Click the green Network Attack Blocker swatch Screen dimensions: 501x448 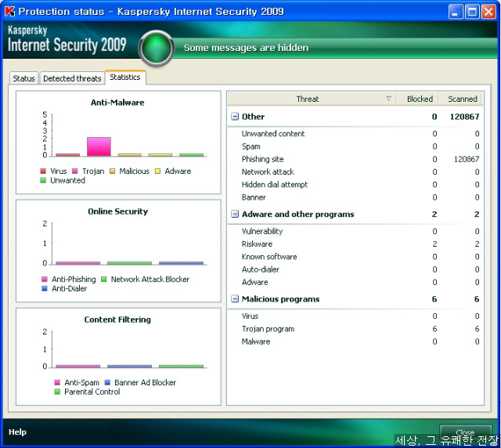104,279
